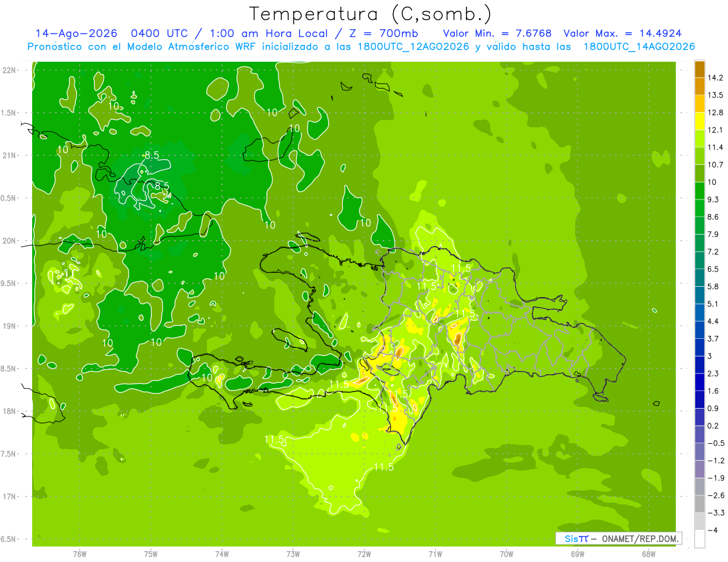Viewport: 728px width, 562px height.
Task: Click the colorbar value "-4"
Action: 712,530
